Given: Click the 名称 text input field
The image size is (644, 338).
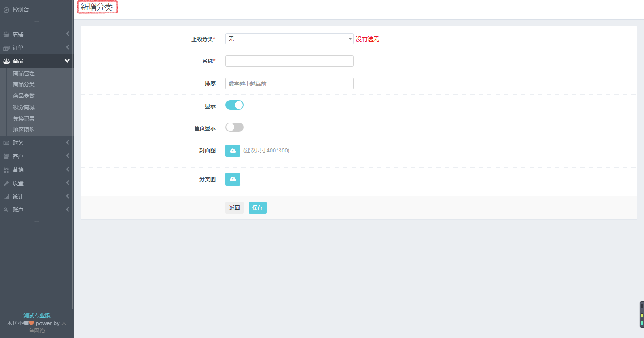Looking at the screenshot, I should click(x=289, y=61).
